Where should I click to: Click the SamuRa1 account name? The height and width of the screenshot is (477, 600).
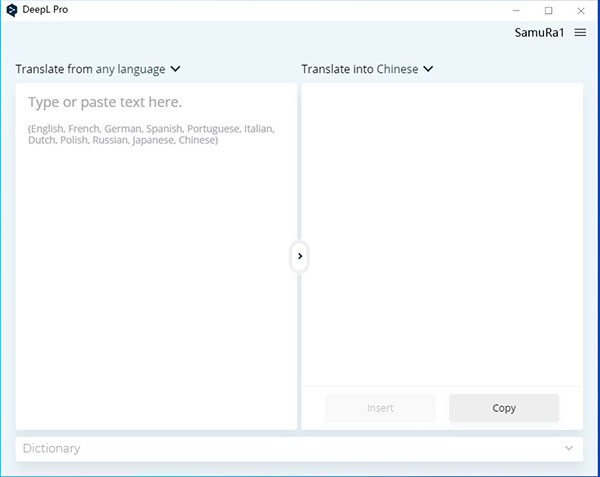540,33
